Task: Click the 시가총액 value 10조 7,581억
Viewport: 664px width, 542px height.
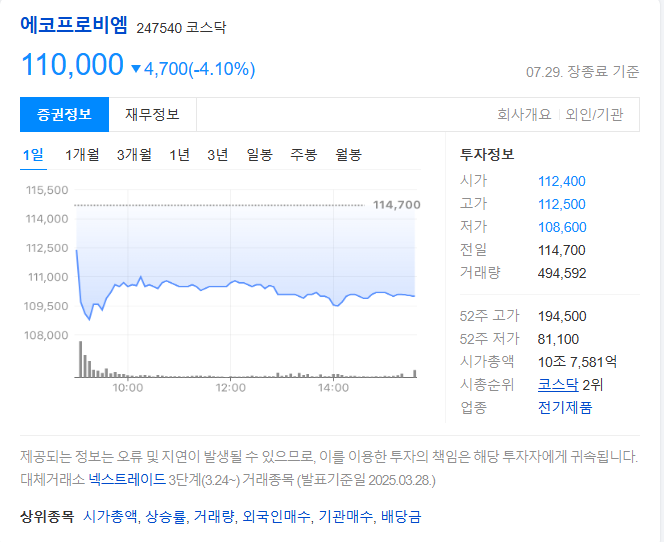Action: 577,362
